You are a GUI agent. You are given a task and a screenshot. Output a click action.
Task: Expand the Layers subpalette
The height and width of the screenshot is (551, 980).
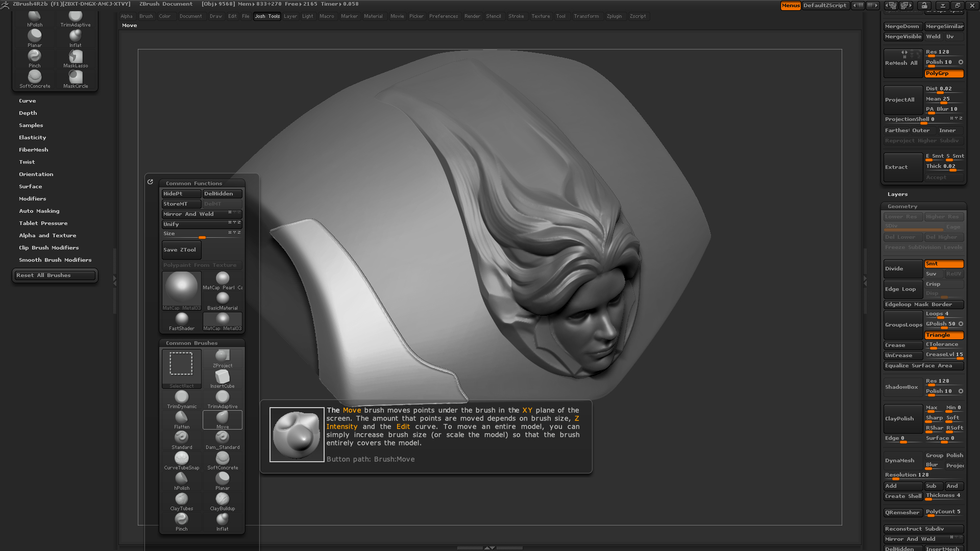(897, 194)
